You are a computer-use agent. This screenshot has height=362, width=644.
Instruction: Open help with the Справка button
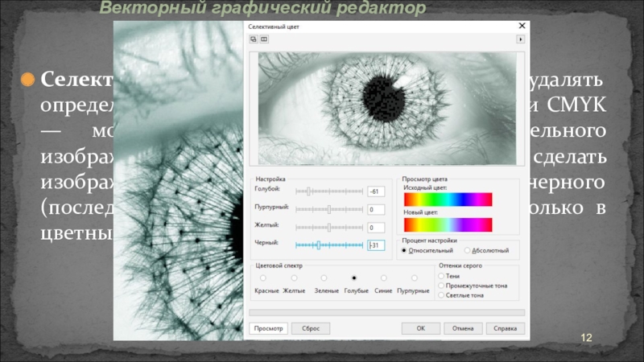(x=506, y=328)
